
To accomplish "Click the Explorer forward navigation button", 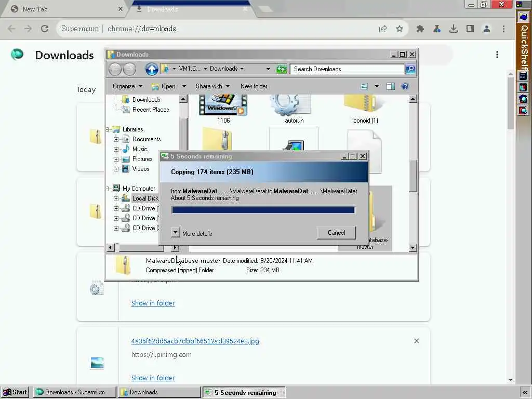I will 129,69.
